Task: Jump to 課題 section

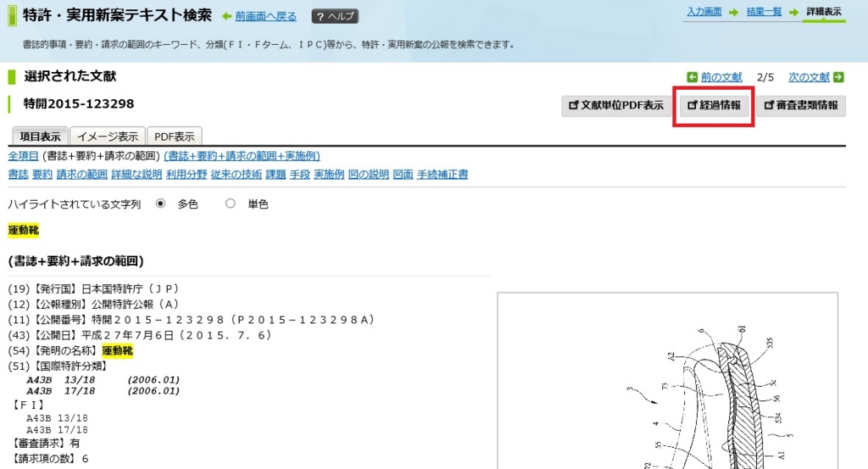Action: (x=275, y=175)
